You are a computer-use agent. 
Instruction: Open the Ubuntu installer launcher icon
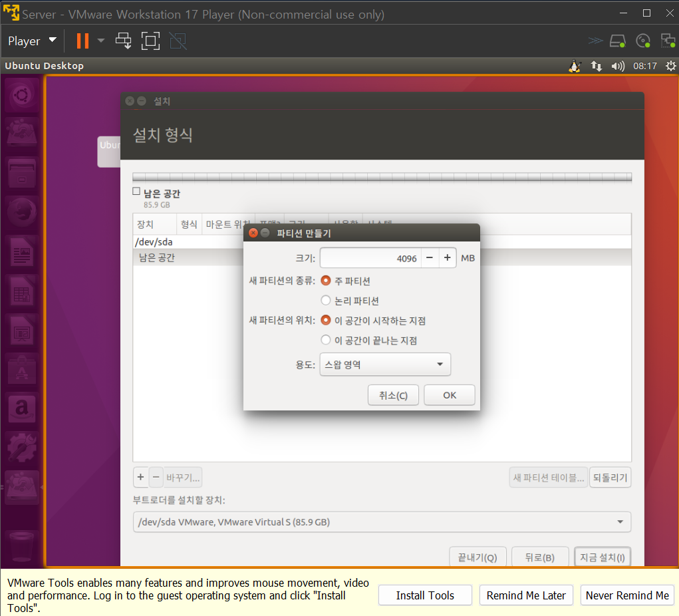pos(22,132)
